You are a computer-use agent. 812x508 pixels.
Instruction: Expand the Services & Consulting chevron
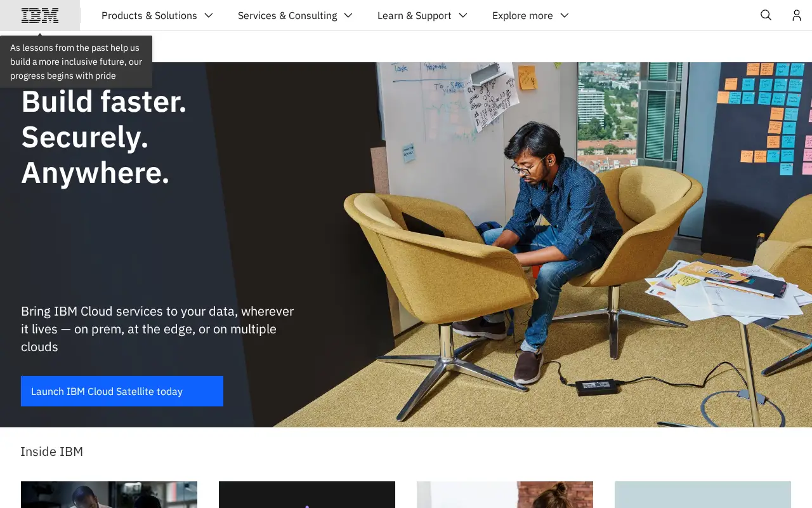348,15
